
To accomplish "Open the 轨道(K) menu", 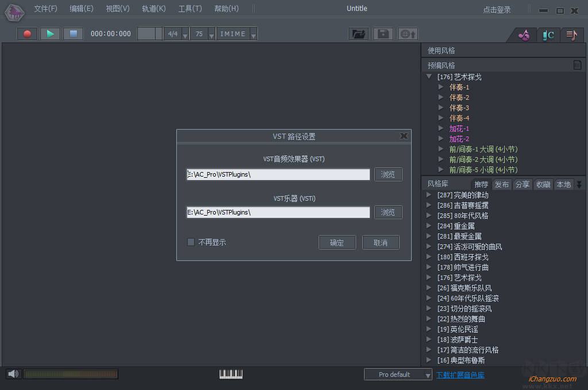I will tap(154, 9).
